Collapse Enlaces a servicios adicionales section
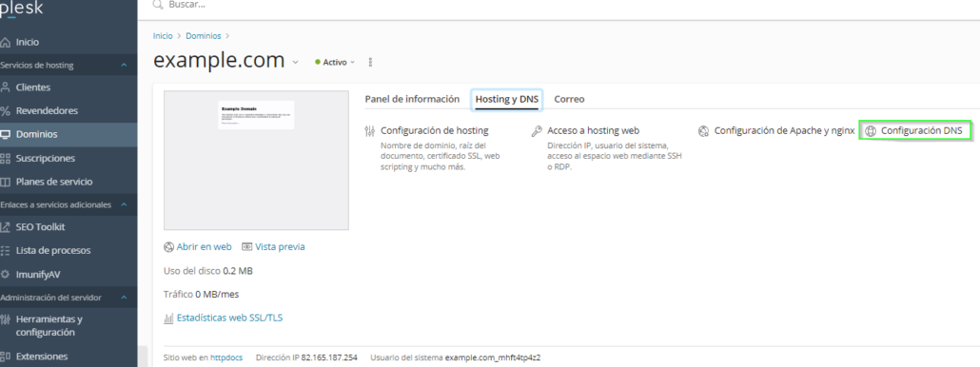Image resolution: width=980 pixels, height=367 pixels. coord(124,204)
